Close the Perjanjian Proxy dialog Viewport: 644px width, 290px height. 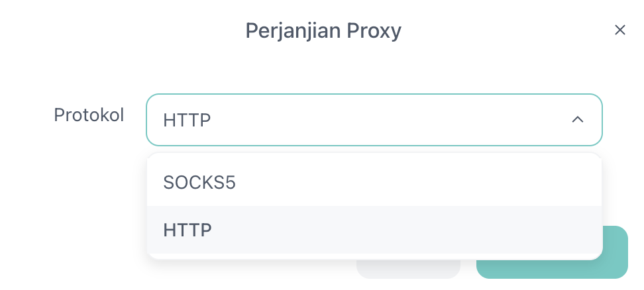(619, 30)
